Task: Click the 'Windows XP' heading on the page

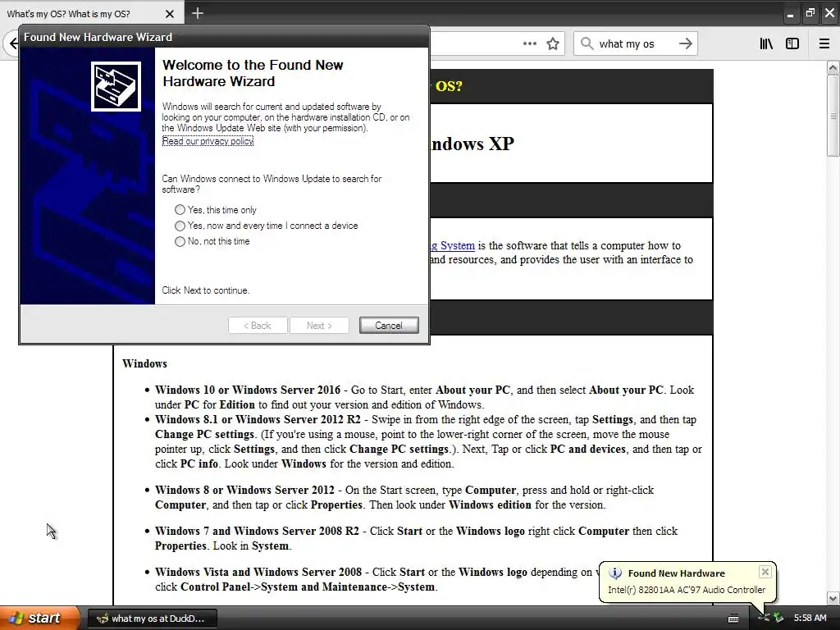Action: [x=472, y=144]
